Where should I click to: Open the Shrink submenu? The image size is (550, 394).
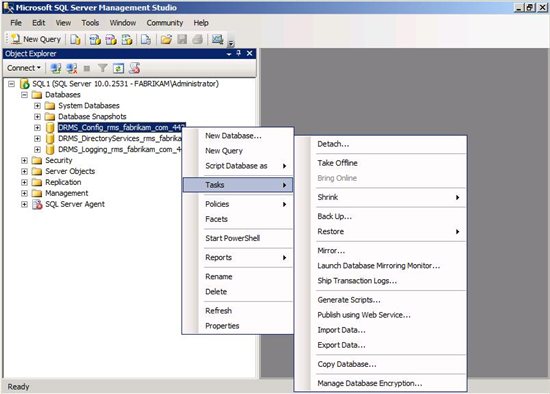380,197
